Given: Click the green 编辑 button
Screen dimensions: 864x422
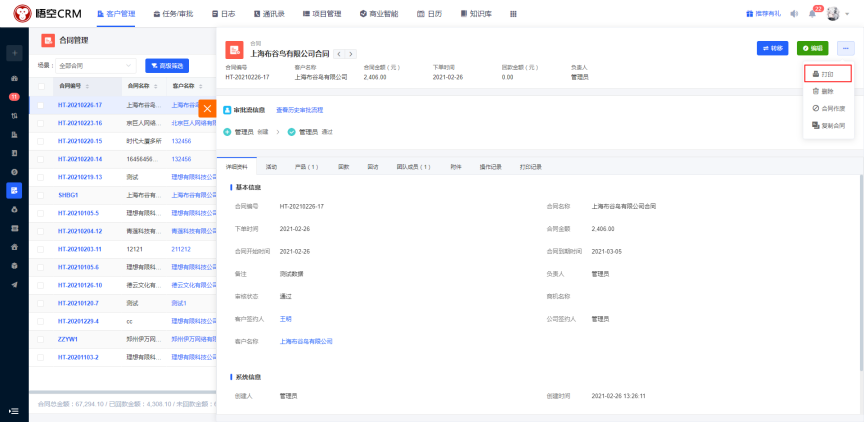Looking at the screenshot, I should (x=811, y=48).
